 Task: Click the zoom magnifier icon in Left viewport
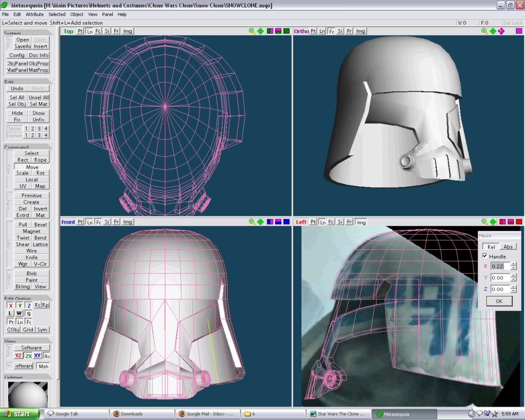click(484, 222)
